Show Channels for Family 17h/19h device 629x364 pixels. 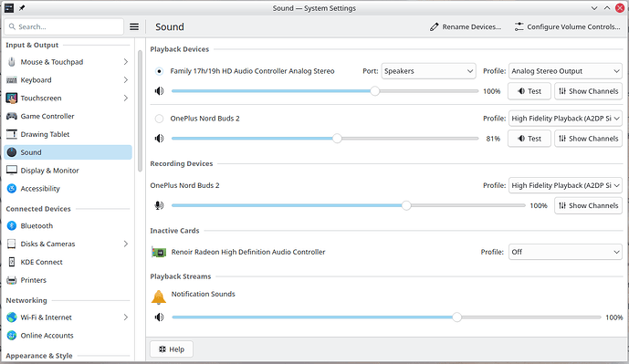pyautogui.click(x=588, y=91)
